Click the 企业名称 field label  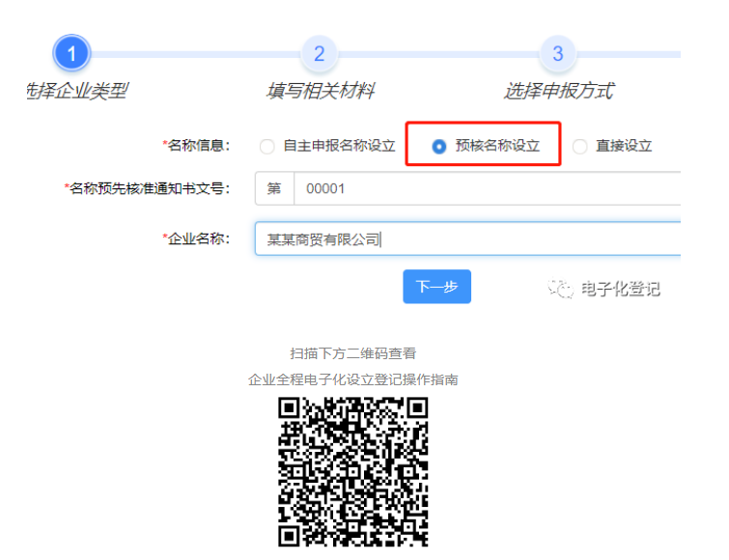197,238
